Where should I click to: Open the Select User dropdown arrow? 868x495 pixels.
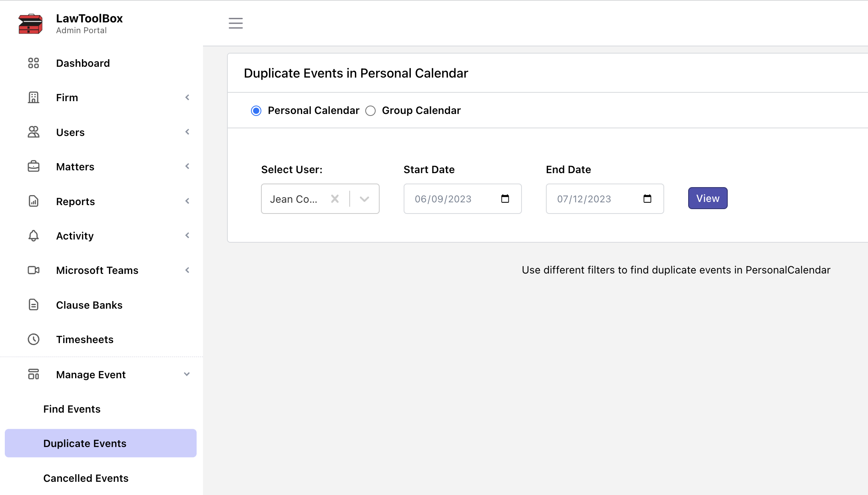pyautogui.click(x=364, y=199)
